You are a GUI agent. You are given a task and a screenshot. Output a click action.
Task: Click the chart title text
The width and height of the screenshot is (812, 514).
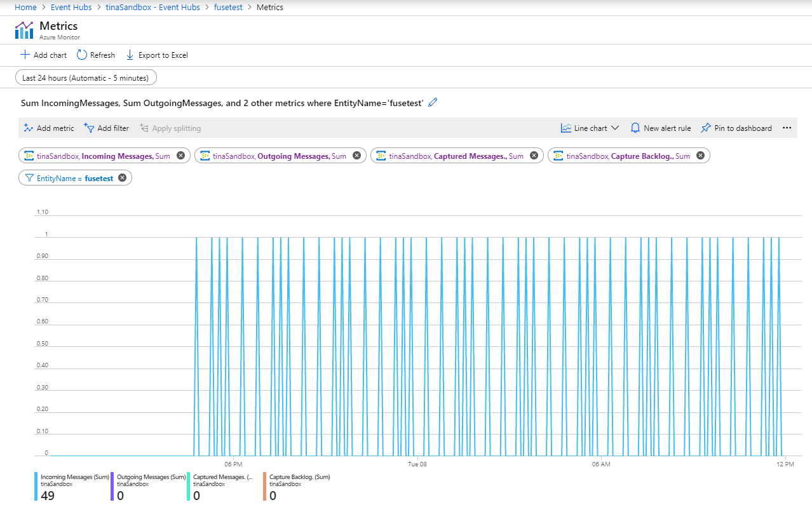(222, 102)
